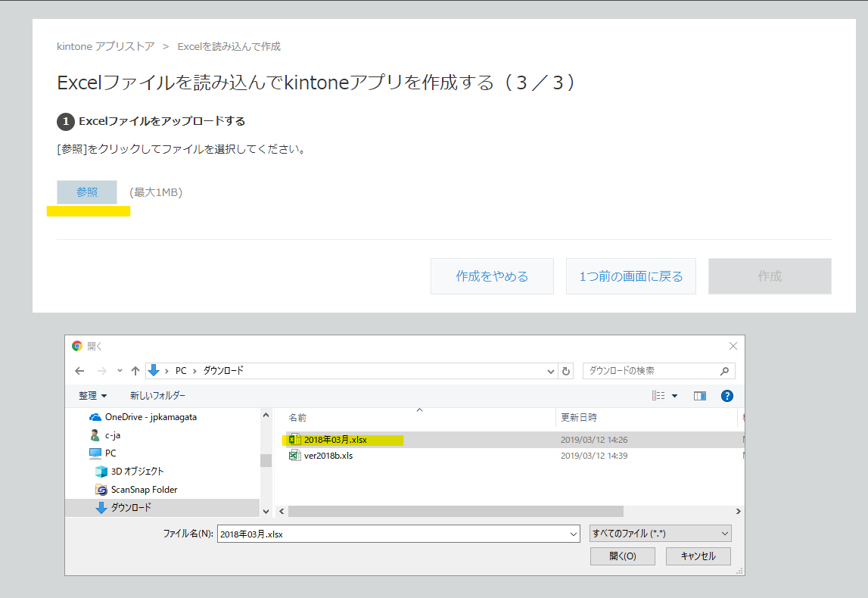Image resolution: width=868 pixels, height=598 pixels.
Task: Click the view layout icon
Action: (658, 396)
